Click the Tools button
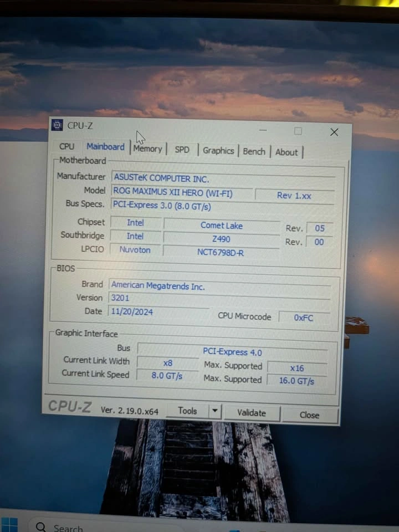Screen dimensions: 399x532 click(x=187, y=411)
